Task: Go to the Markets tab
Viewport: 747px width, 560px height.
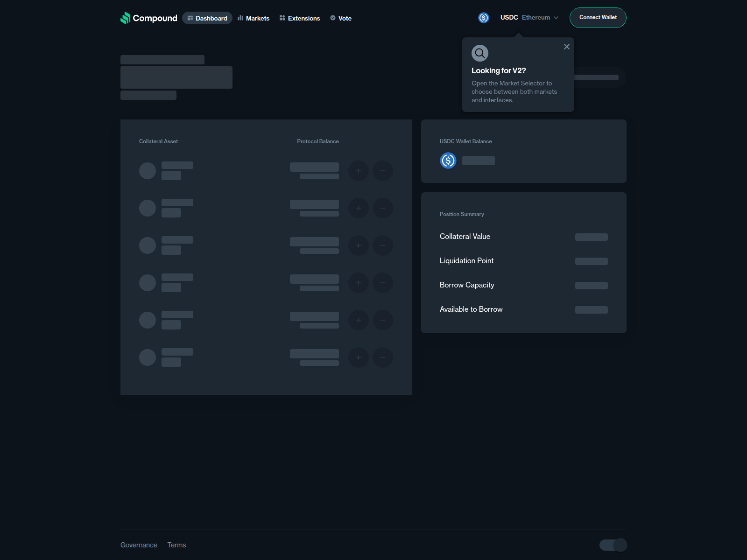Action: coord(254,18)
